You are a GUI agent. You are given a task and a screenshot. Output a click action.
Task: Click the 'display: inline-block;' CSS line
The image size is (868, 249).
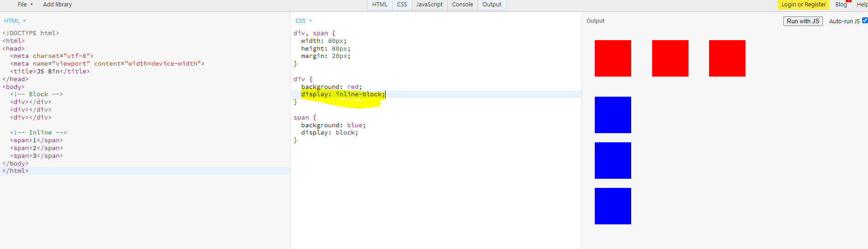click(x=343, y=94)
